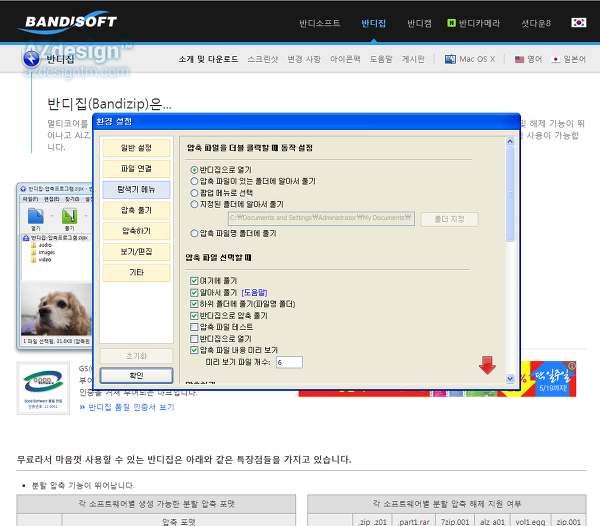Open 도움말 submenu in site header
600x526 pixels.
[381, 59]
